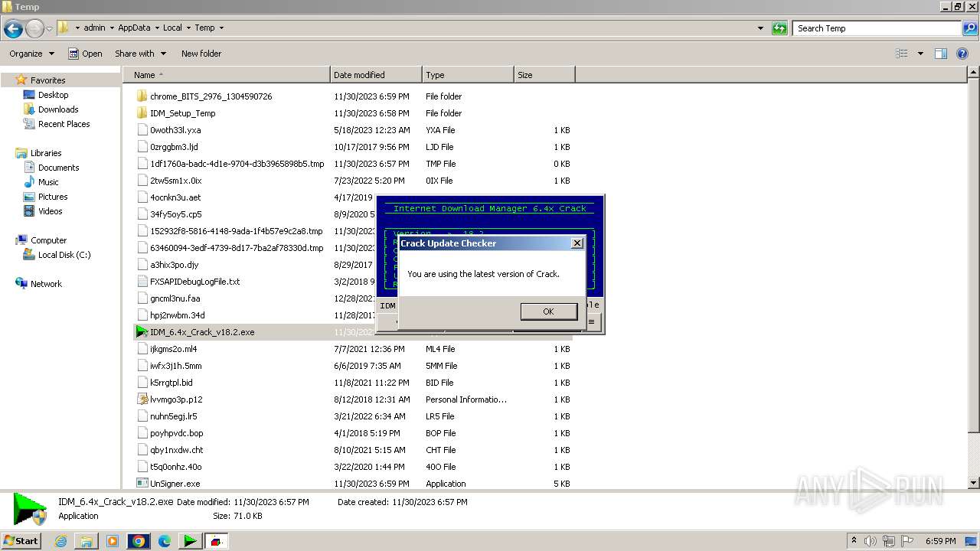Open the Help question mark icon
Image resolution: width=980 pixels, height=551 pixels.
tap(964, 54)
